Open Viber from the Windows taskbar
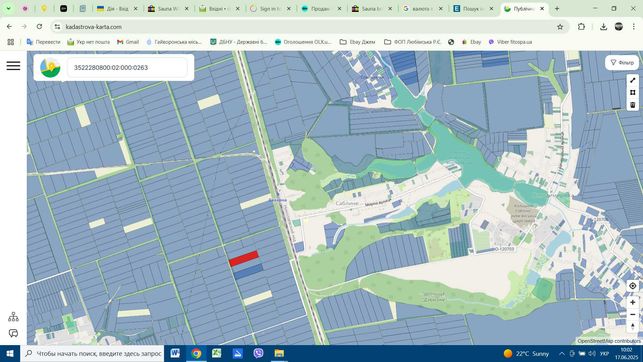The height and width of the screenshot is (362, 643). tap(258, 353)
